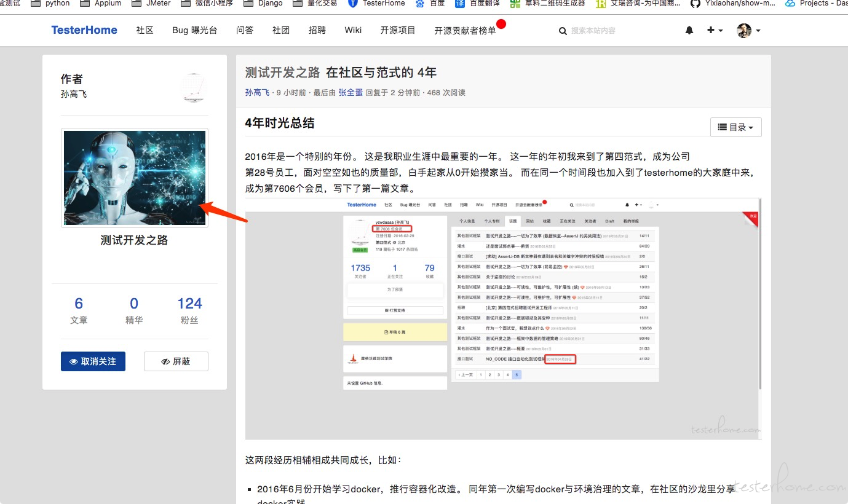Open the 百度 bookmark

[x=430, y=3]
